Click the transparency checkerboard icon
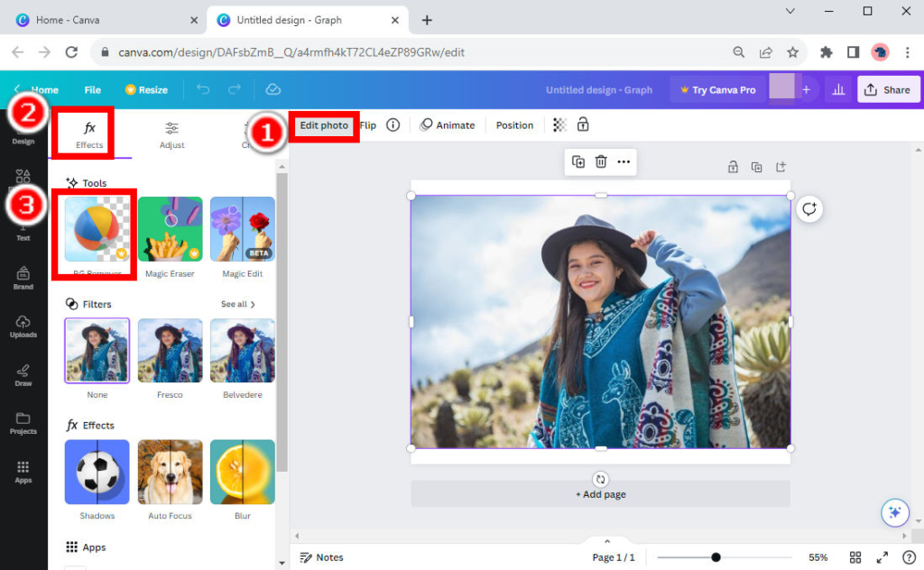Image resolution: width=924 pixels, height=570 pixels. [559, 125]
